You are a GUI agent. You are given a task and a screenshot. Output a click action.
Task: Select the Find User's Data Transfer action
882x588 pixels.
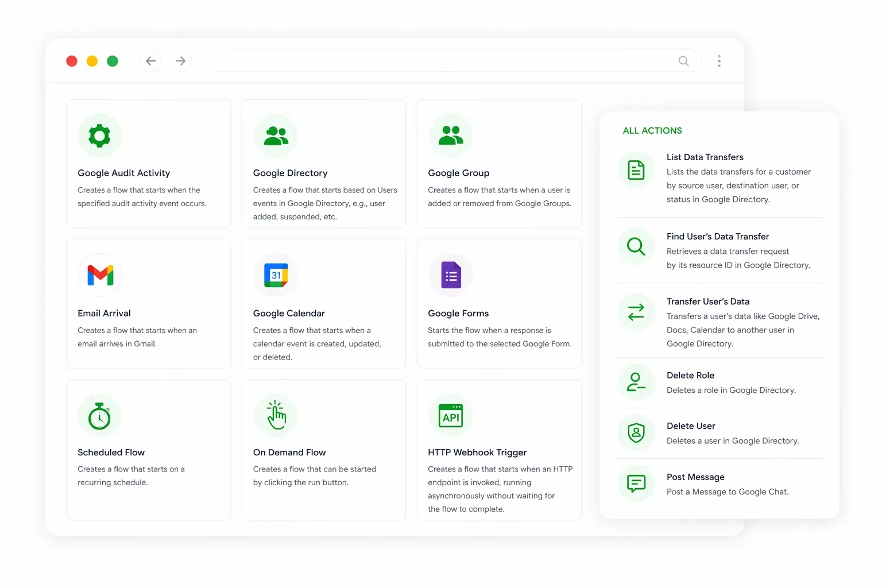pyautogui.click(x=717, y=237)
